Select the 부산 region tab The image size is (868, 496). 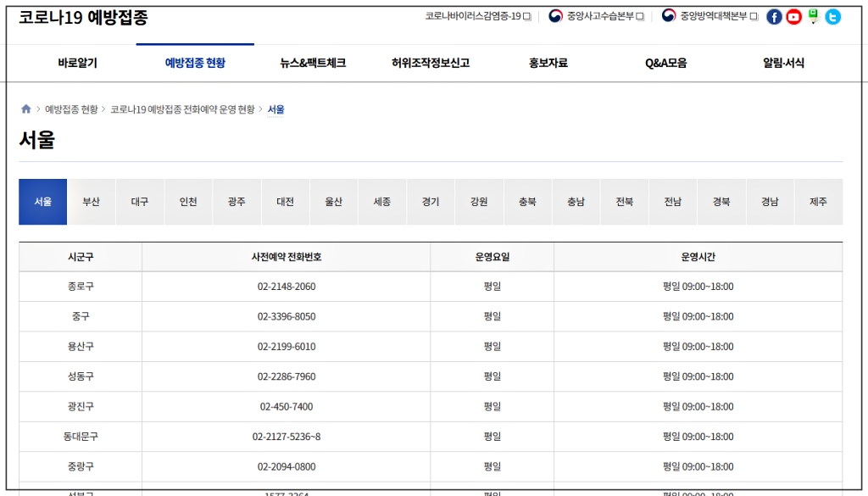(x=92, y=202)
